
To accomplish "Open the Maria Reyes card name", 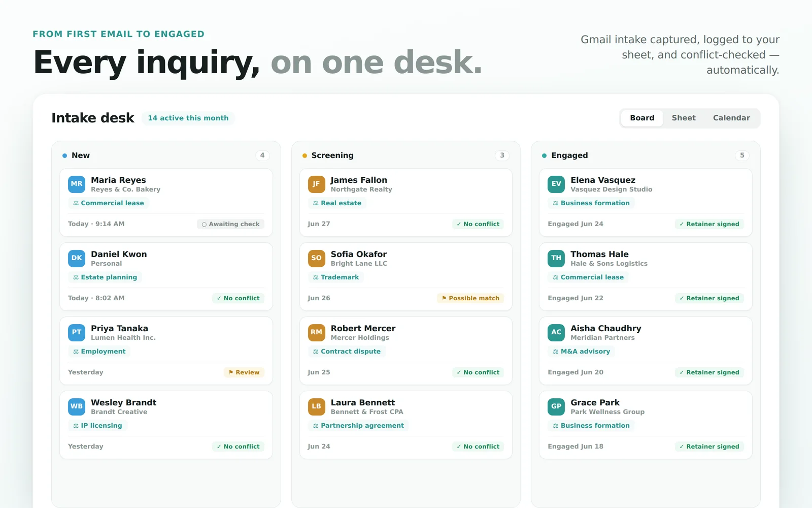I will click(x=118, y=180).
